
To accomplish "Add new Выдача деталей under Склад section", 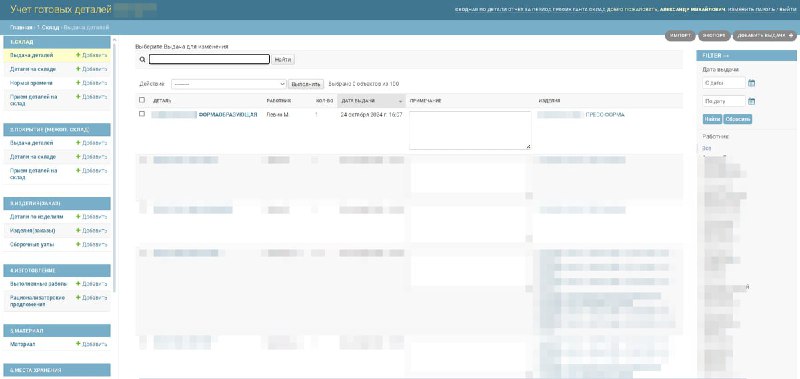I will [91, 55].
